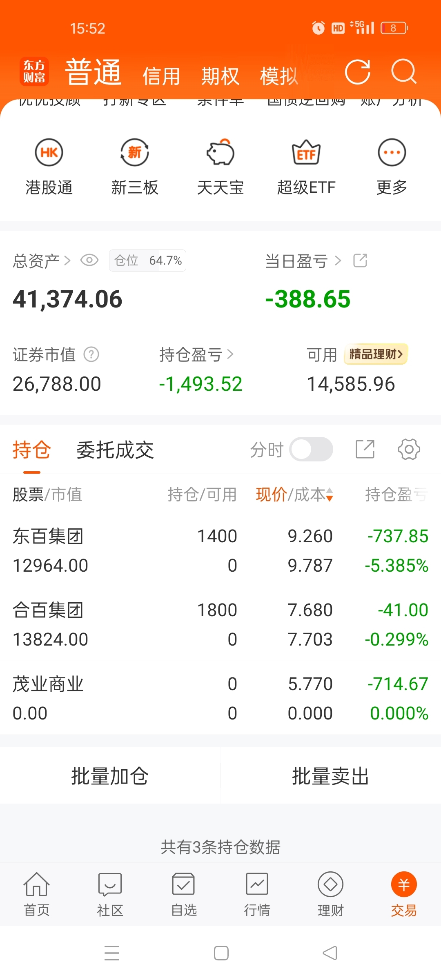Open help icon beside 证券市值
Image resolution: width=441 pixels, height=980 pixels.
tap(91, 354)
